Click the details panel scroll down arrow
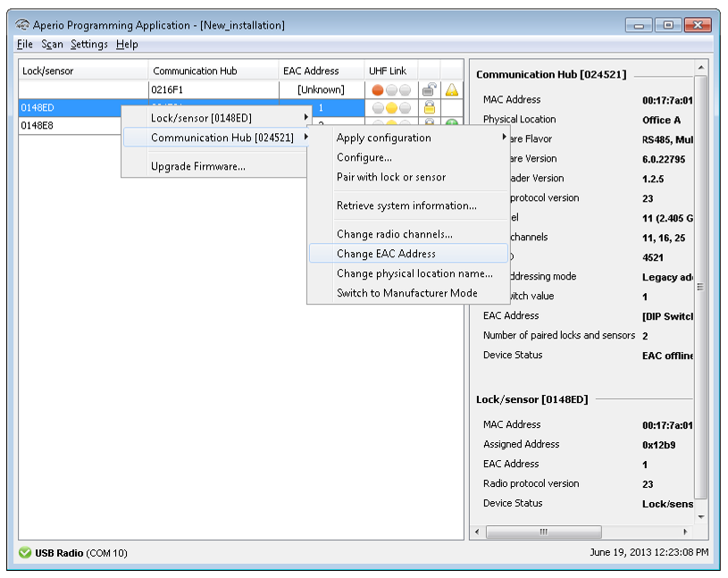 pos(701,516)
